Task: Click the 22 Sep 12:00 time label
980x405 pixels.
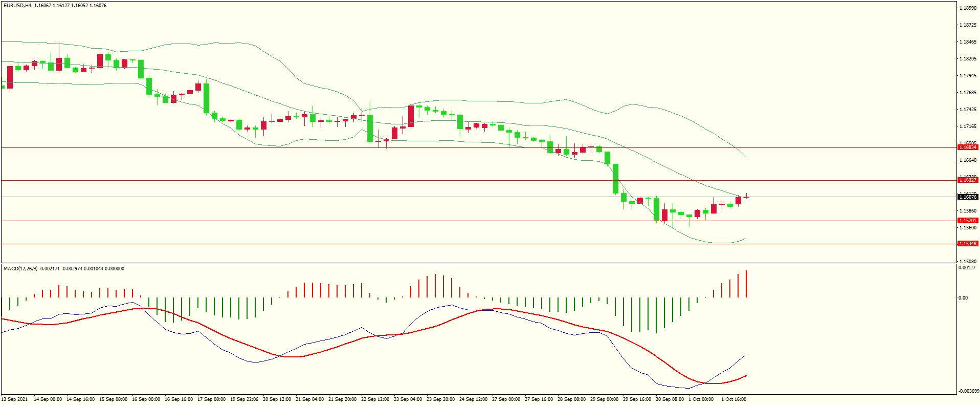Action: click(375, 399)
